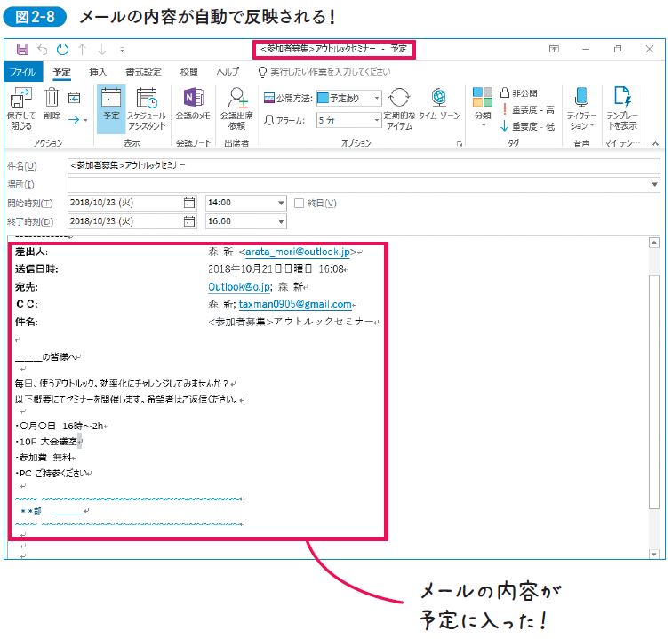The height and width of the screenshot is (639, 672).
Task: Click the Undo arrow icon
Action: [42, 50]
